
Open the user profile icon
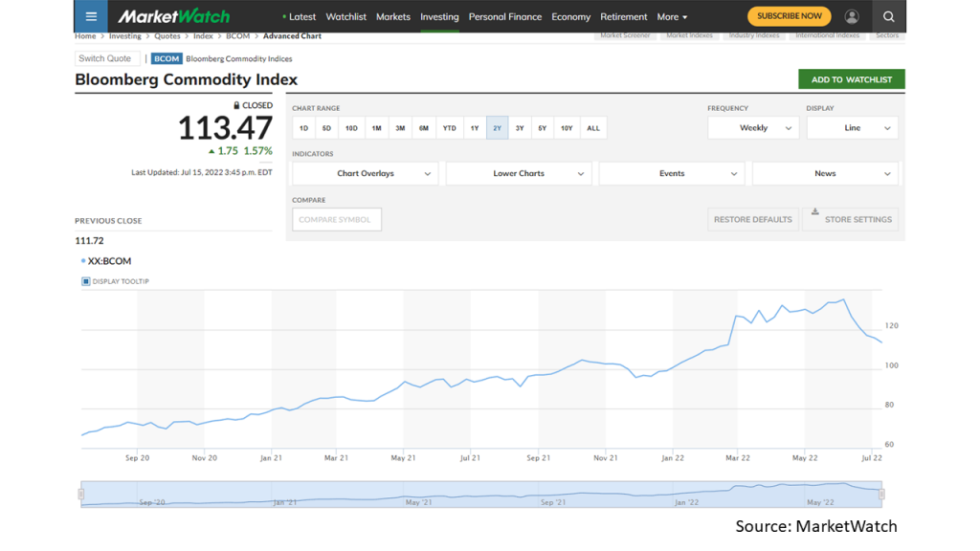[x=851, y=17]
